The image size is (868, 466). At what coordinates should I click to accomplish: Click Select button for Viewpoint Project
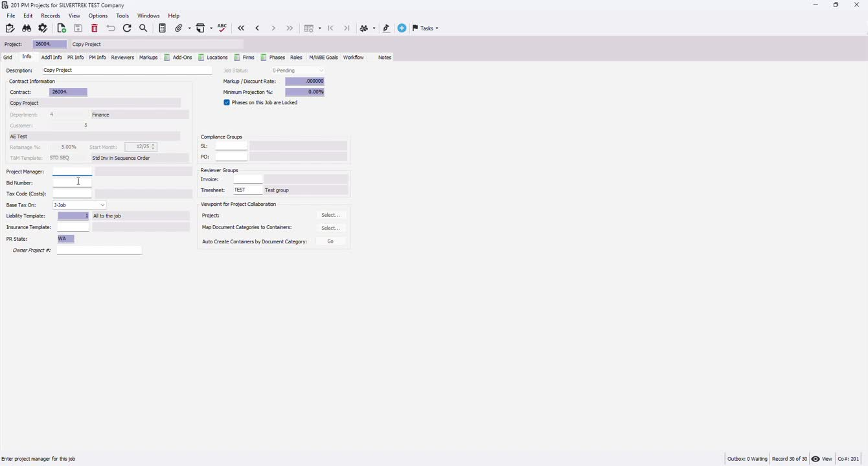pos(330,215)
